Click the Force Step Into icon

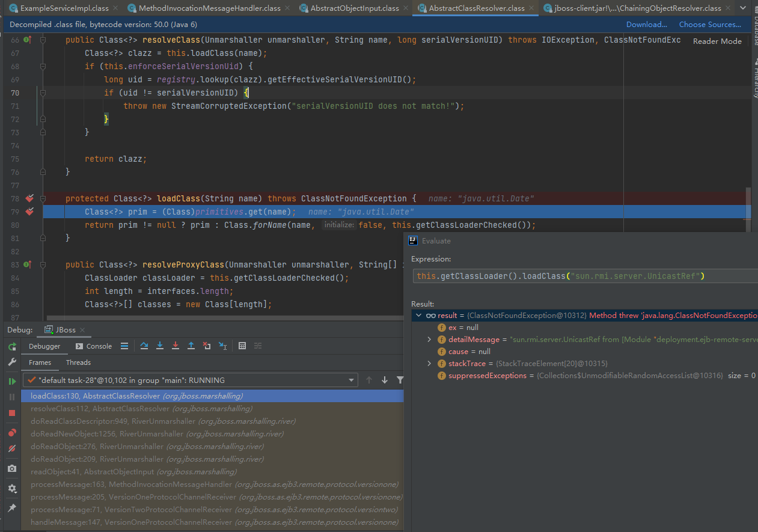click(176, 346)
